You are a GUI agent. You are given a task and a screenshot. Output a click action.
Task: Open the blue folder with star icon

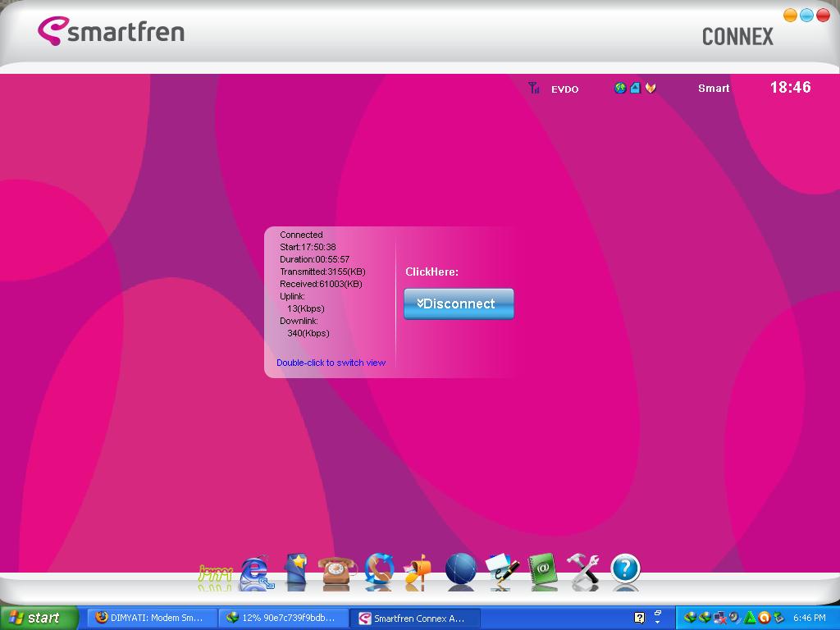[295, 571]
